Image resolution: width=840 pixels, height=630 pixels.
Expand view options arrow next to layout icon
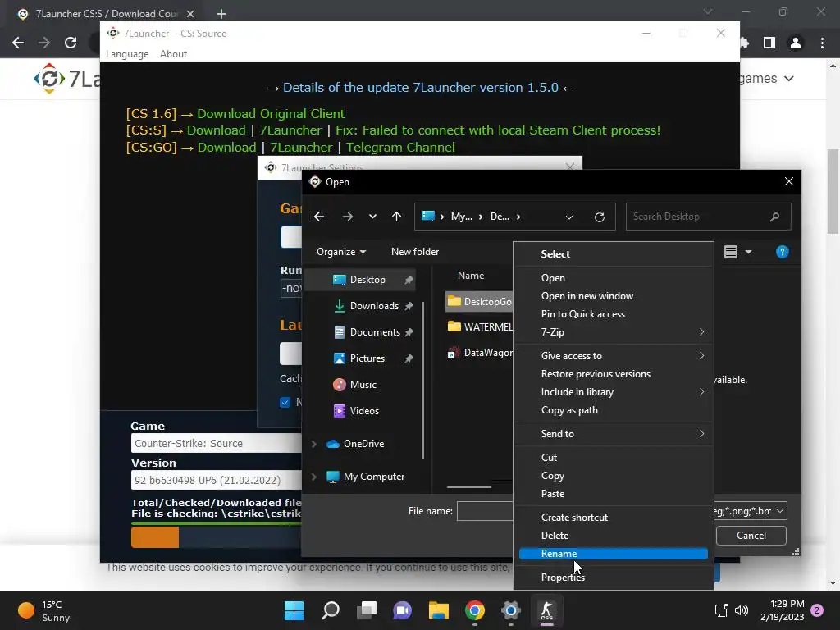point(748,252)
